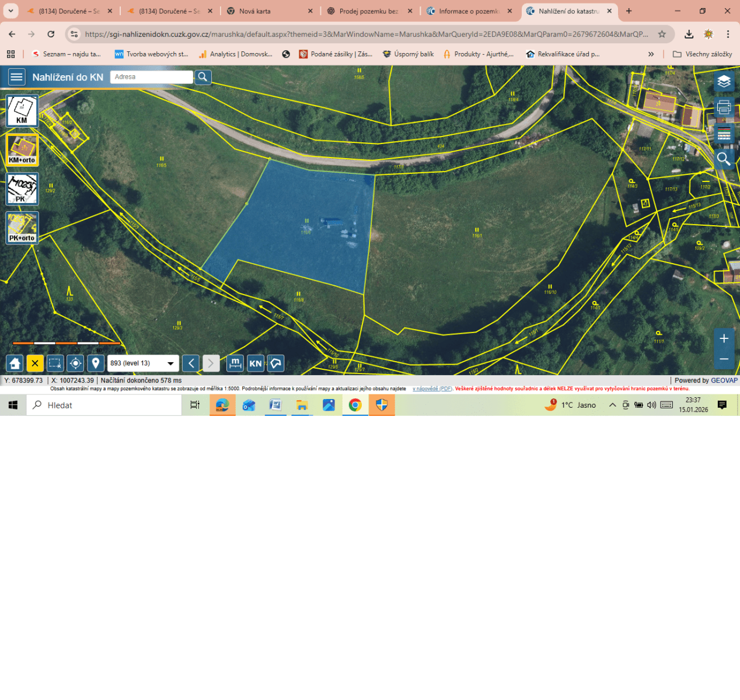Select the distance measurement tool

[235, 363]
